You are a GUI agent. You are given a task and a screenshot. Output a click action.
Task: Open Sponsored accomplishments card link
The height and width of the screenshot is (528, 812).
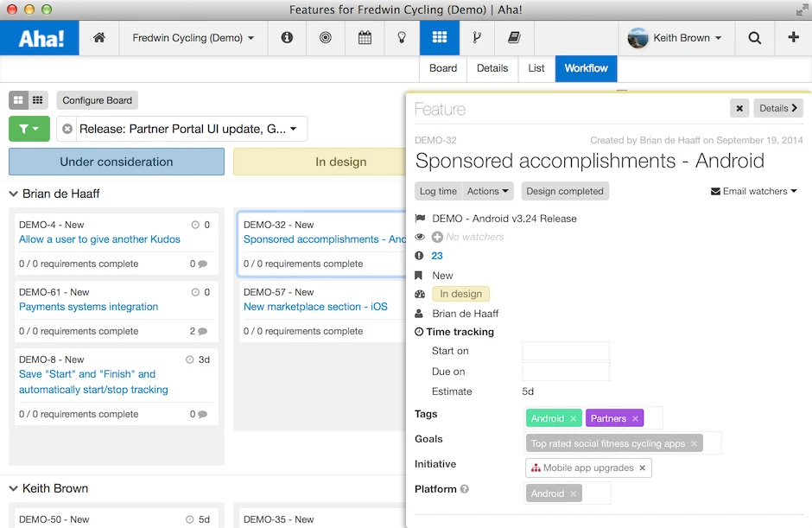pos(325,239)
